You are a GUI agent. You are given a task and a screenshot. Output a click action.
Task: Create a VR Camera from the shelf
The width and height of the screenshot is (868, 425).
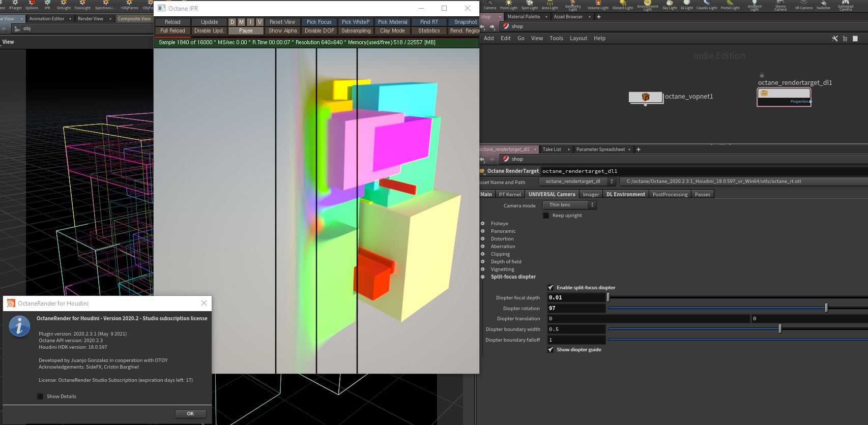804,5
